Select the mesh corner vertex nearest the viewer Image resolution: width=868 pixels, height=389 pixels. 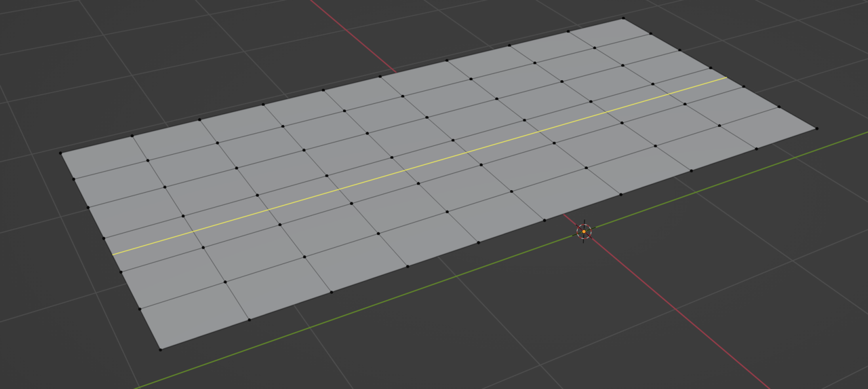click(x=161, y=350)
